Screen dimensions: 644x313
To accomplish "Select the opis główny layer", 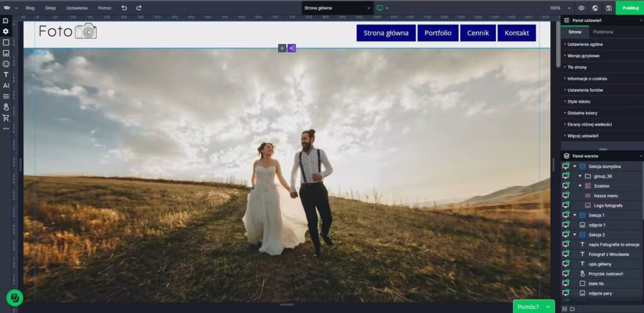I will 599,264.
